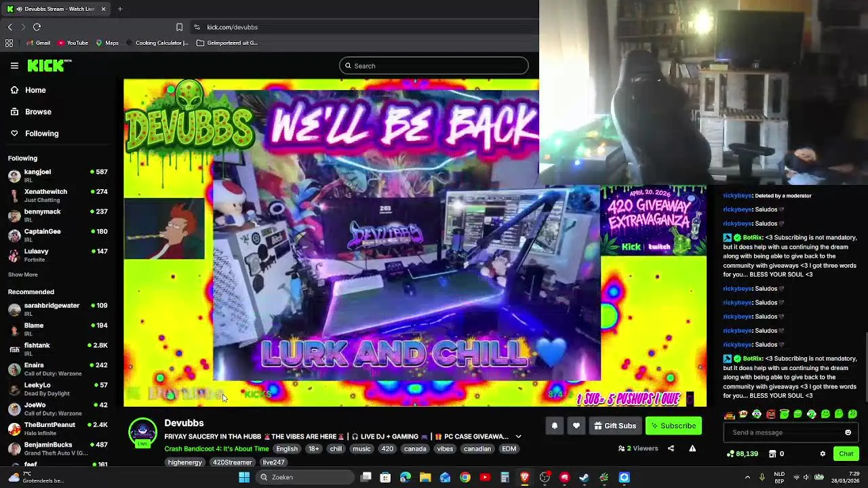Click Devubbs channel avatar
The image size is (868, 488).
point(142,432)
